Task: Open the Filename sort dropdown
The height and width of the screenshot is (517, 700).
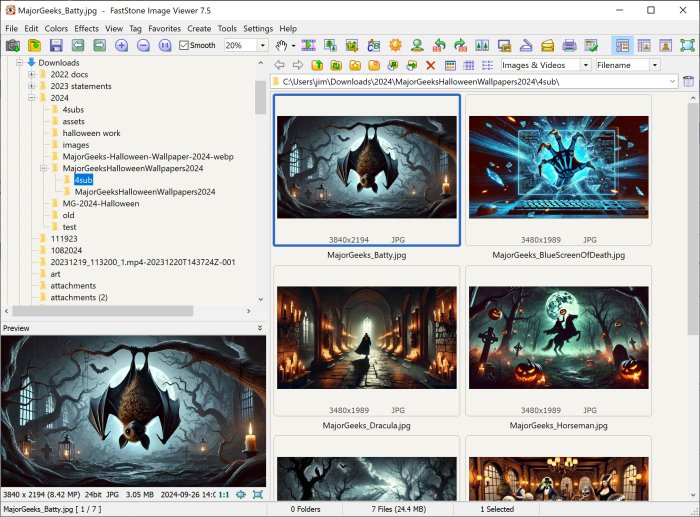Action: 654,65
